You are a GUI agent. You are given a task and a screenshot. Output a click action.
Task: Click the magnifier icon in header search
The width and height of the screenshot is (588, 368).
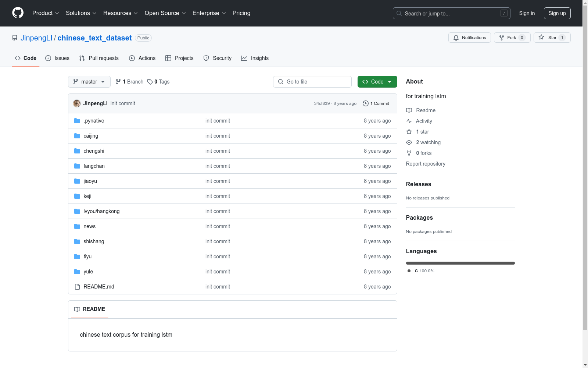coord(399,13)
